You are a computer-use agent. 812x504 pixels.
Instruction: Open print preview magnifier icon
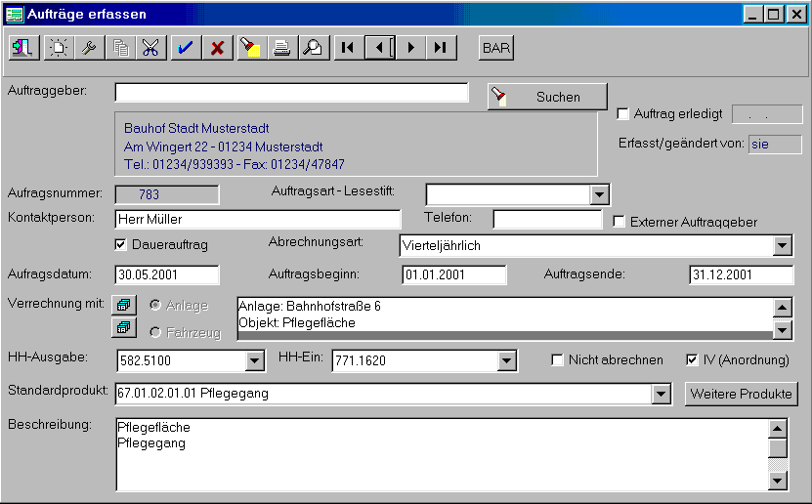coord(313,48)
